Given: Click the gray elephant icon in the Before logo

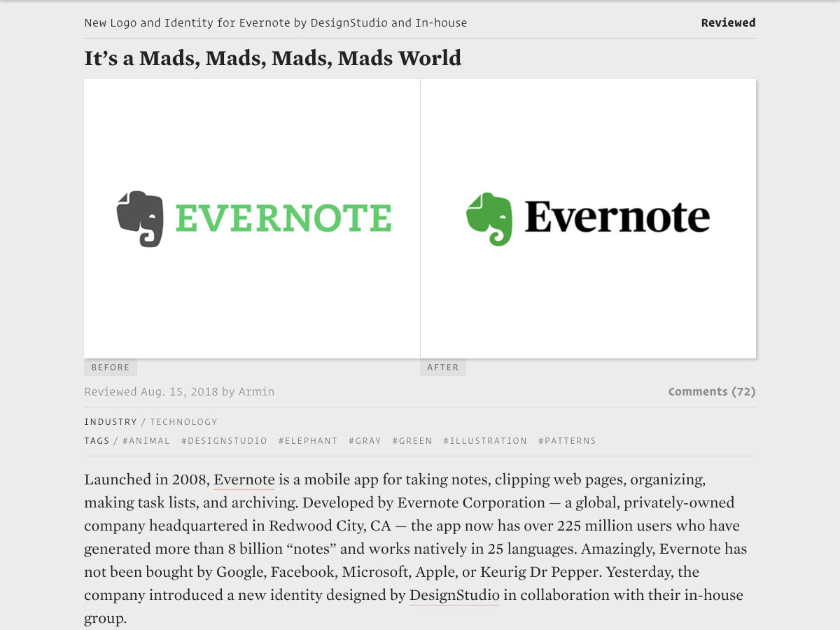Looking at the screenshot, I should pyautogui.click(x=140, y=218).
